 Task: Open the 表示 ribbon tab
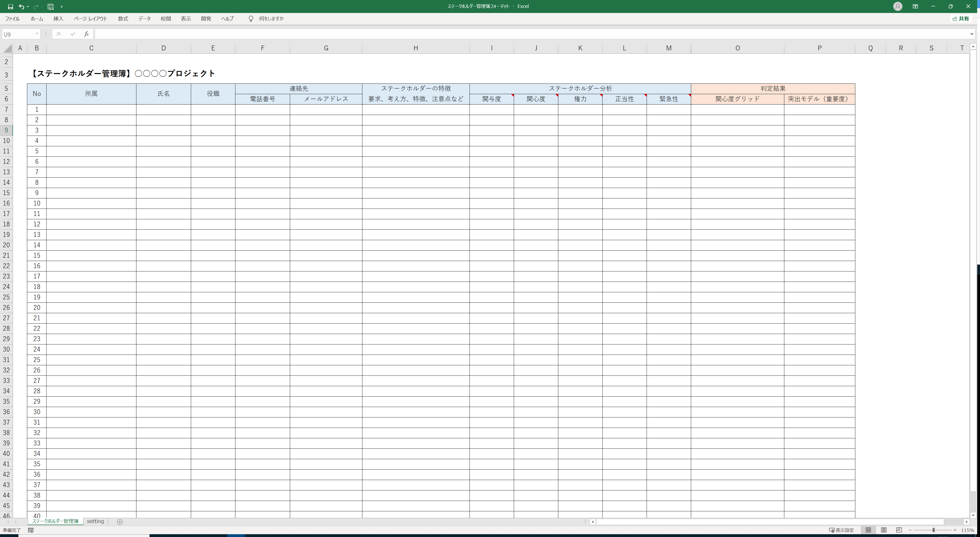[x=186, y=19]
